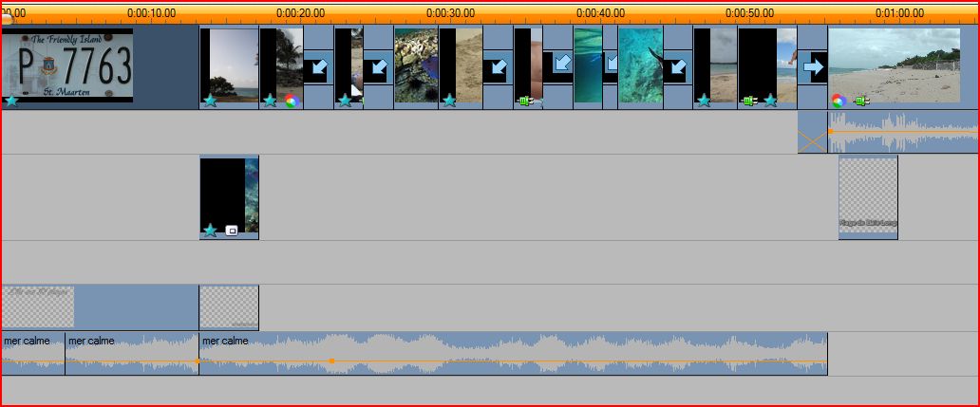Open the color wheel icon on the wide beach clip

[x=839, y=101]
